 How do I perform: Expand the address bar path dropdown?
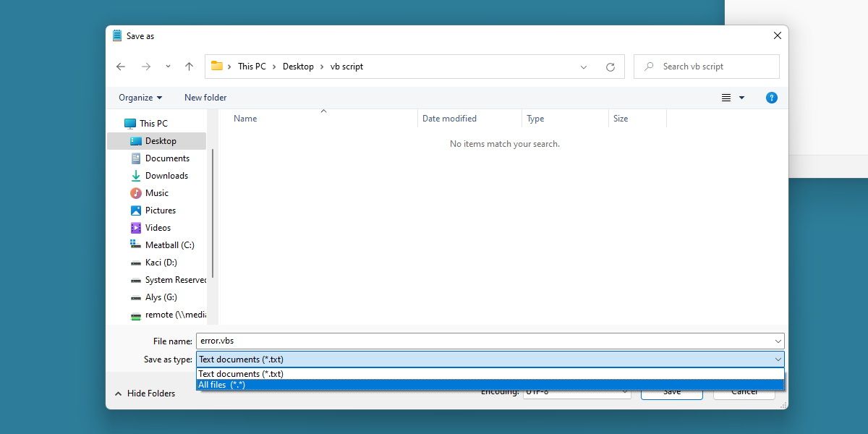click(583, 67)
